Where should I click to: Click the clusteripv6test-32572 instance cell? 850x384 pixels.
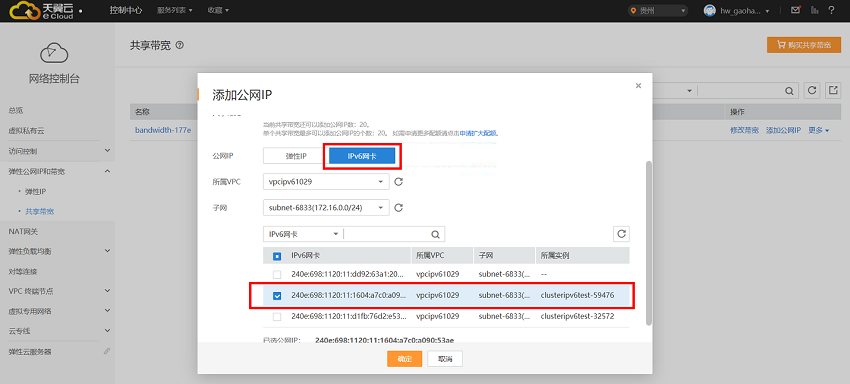click(x=577, y=316)
